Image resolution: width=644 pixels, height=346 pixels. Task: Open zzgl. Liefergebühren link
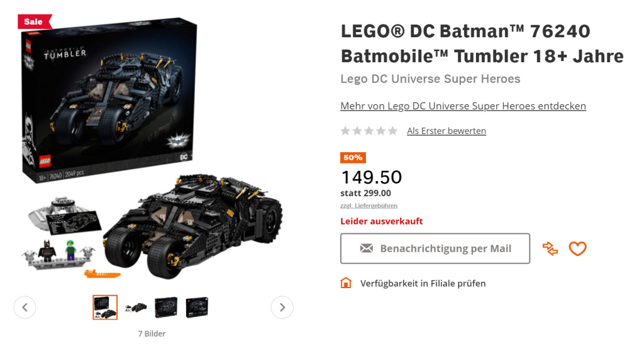point(369,206)
